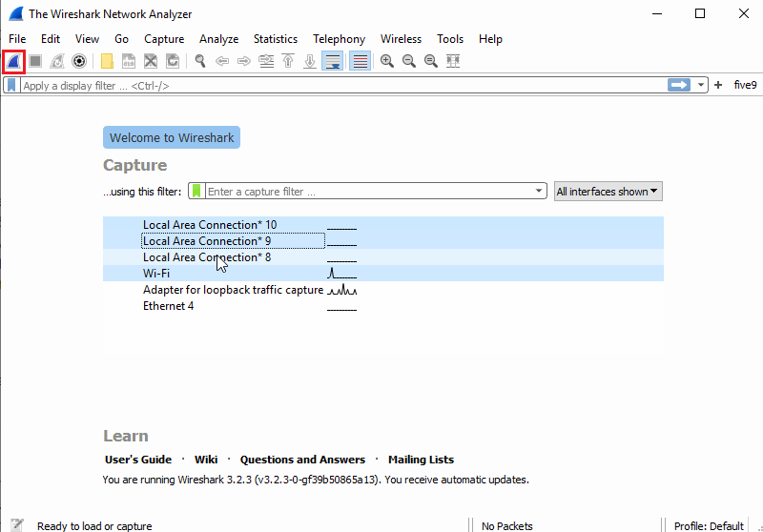The width and height of the screenshot is (763, 532).
Task: Open the Edit menu
Action: (51, 39)
